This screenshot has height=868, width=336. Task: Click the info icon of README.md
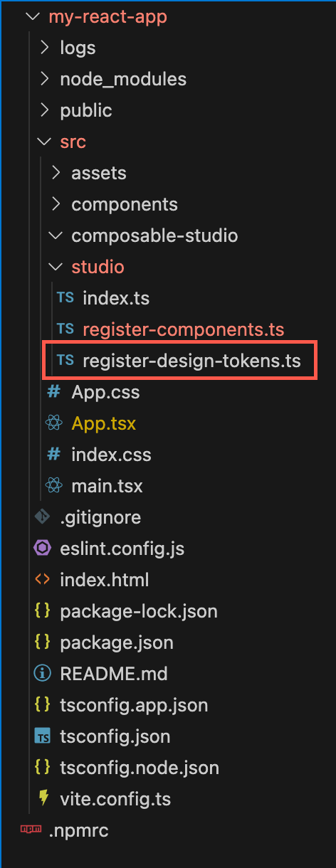pyautogui.click(x=42, y=674)
